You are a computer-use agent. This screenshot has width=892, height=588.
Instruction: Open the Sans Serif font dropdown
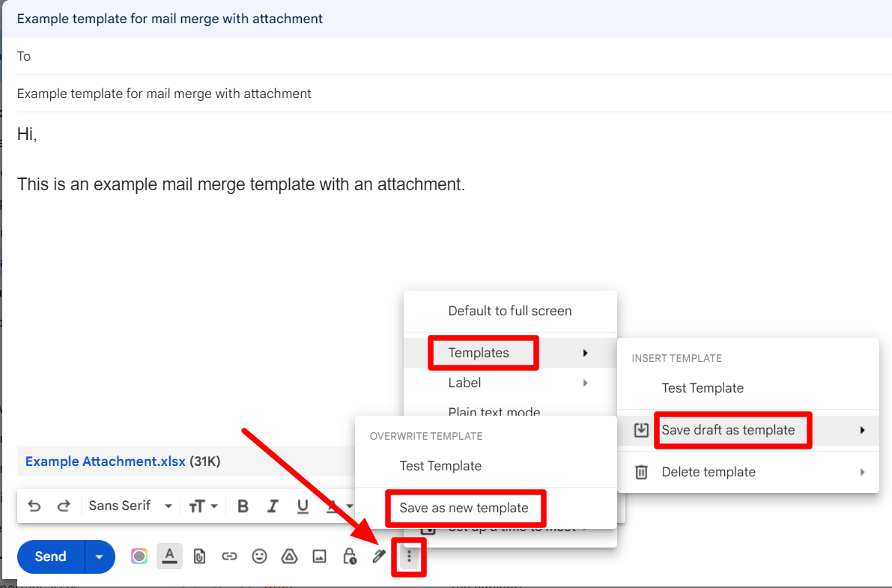(130, 506)
